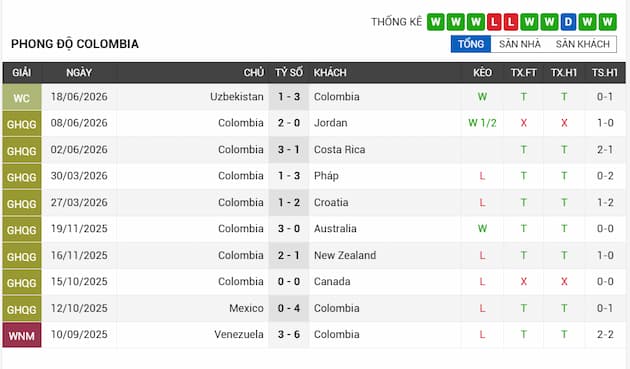Image resolution: width=630 pixels, height=369 pixels.
Task: Click the first green W badge
Action: (436, 22)
